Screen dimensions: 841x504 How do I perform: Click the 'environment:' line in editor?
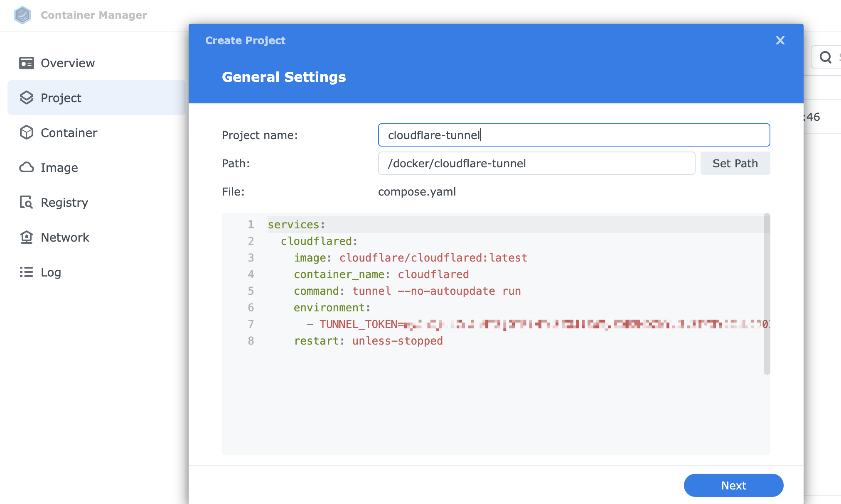point(332,308)
